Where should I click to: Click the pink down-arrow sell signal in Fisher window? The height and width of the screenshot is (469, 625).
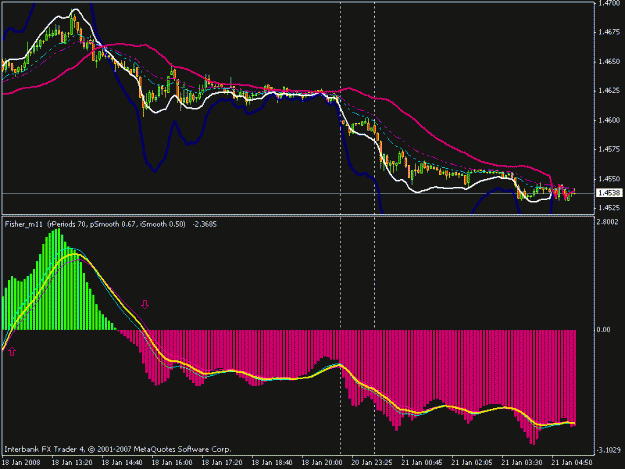[x=145, y=305]
